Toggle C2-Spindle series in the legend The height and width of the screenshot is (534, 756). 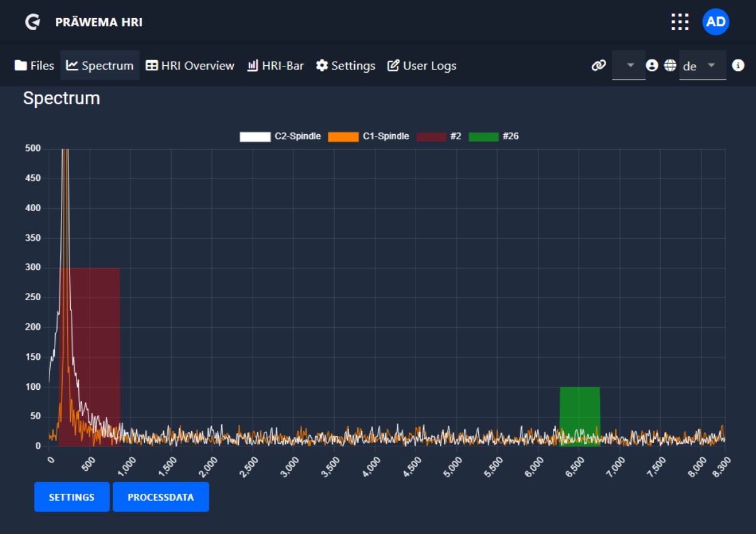(280, 137)
